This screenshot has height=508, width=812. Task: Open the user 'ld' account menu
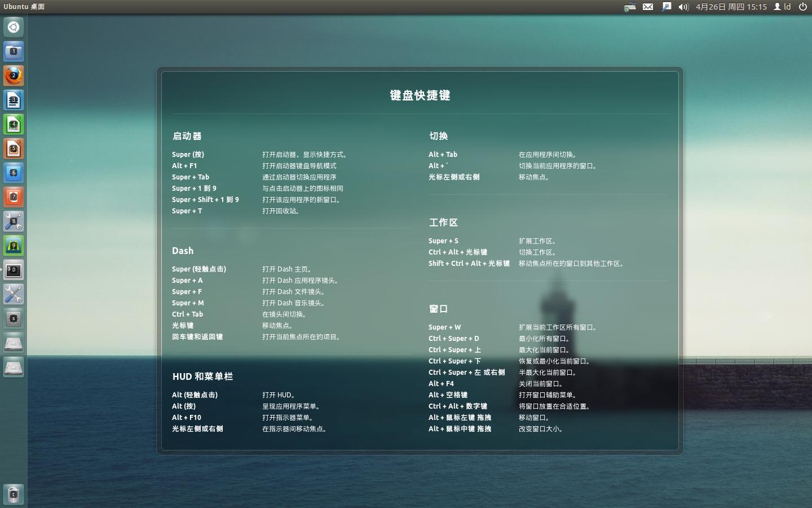782,7
